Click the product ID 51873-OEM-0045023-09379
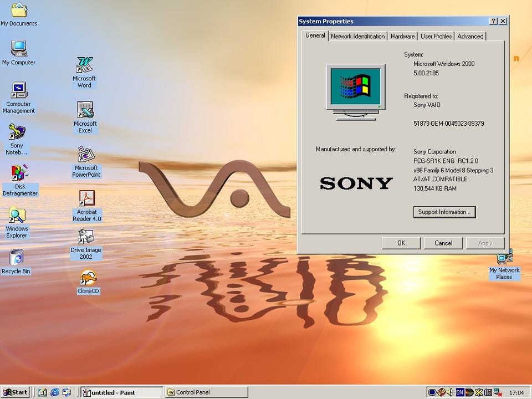 448,124
